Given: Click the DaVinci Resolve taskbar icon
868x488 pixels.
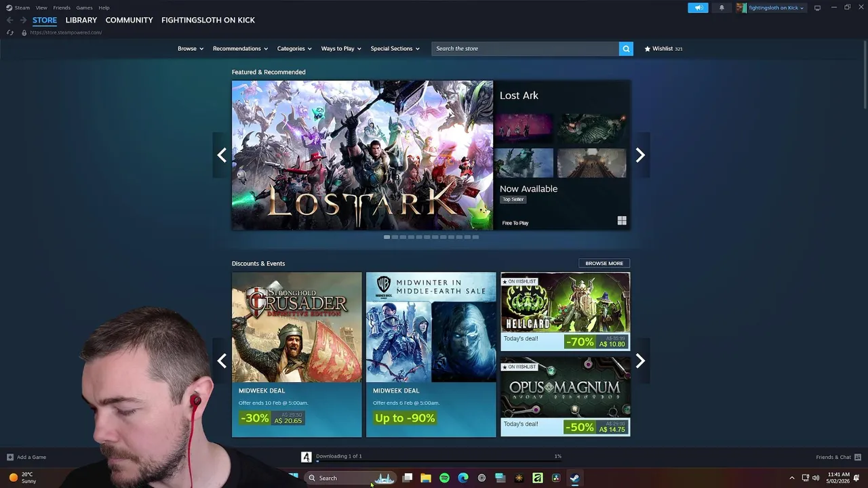Looking at the screenshot, I should [x=556, y=478].
